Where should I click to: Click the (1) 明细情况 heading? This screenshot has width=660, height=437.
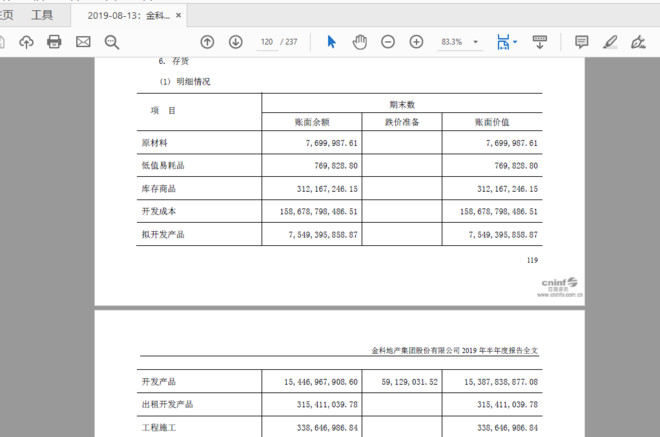click(185, 82)
